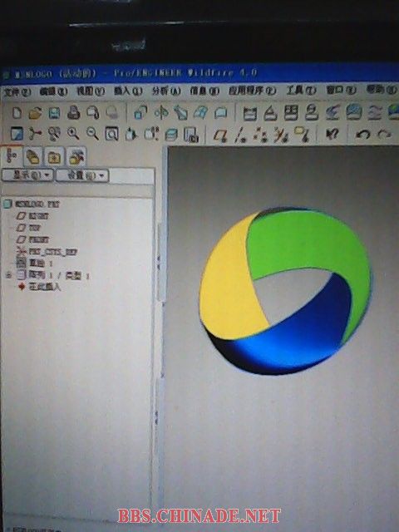Viewport: 399px width, 532px height.
Task: Click the paint bucket-style icon in top row
Action: pyautogui.click(x=181, y=113)
